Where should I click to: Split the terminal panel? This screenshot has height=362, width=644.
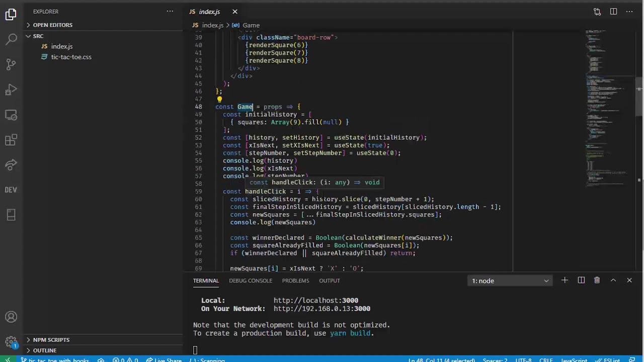click(x=581, y=281)
